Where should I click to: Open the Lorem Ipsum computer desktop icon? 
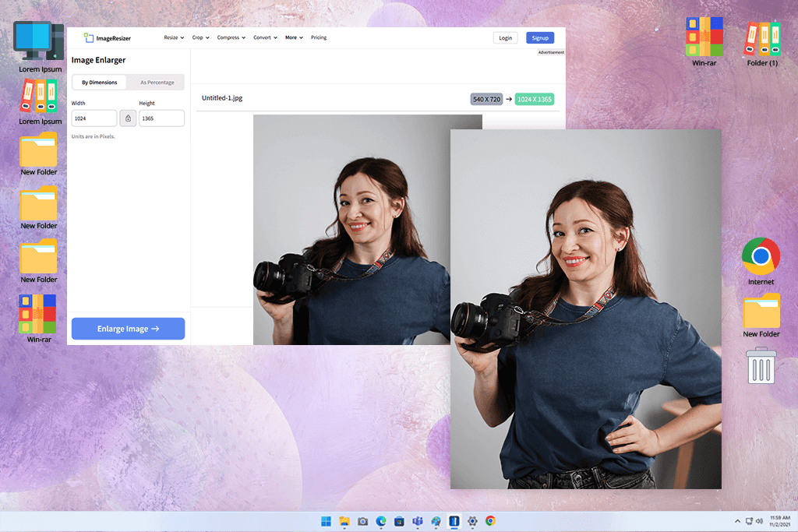coord(40,47)
